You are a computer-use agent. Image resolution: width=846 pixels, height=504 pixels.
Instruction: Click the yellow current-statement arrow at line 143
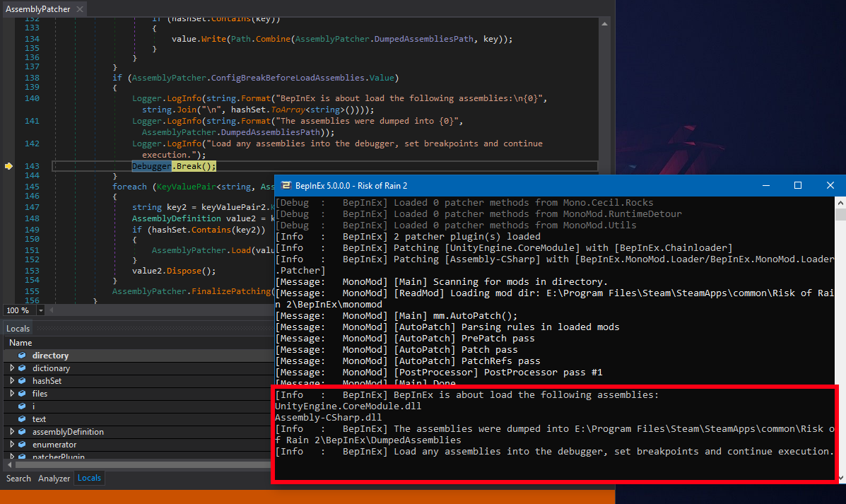[x=8, y=166]
